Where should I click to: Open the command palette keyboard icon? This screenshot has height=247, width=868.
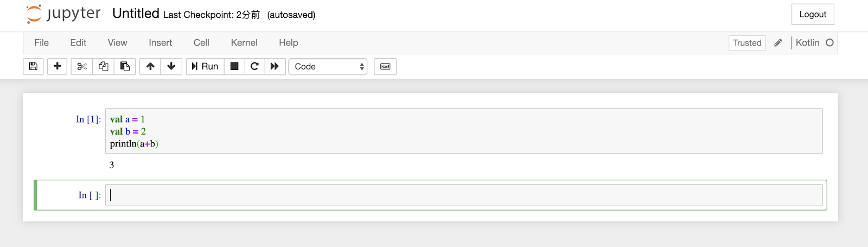click(x=385, y=66)
